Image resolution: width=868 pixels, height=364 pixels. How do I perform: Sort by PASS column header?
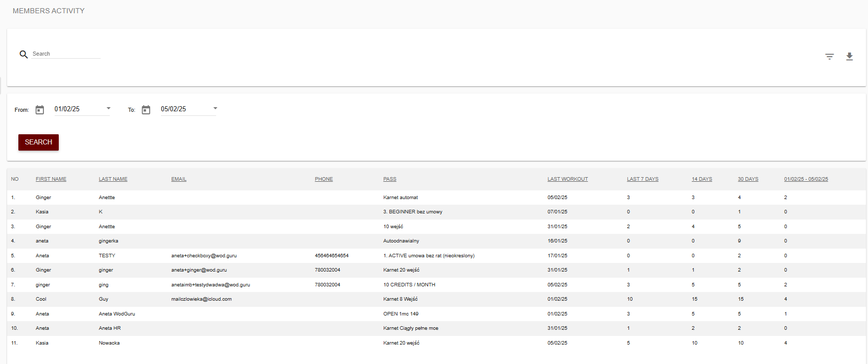click(390, 179)
